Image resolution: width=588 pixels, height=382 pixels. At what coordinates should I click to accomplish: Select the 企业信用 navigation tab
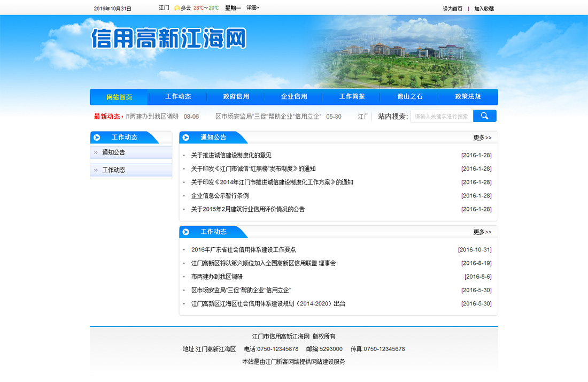tap(294, 97)
